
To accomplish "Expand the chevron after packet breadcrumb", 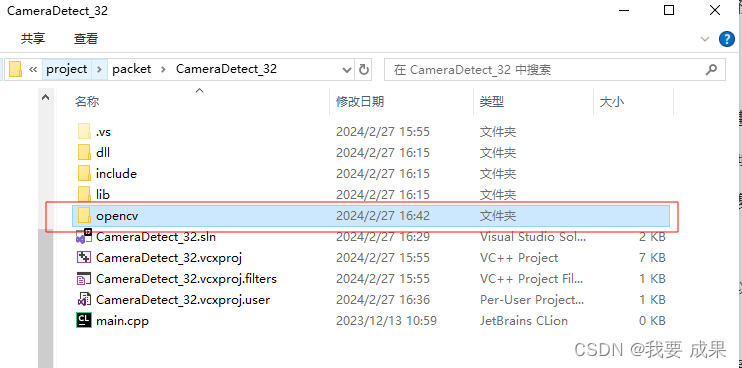I will tap(163, 70).
